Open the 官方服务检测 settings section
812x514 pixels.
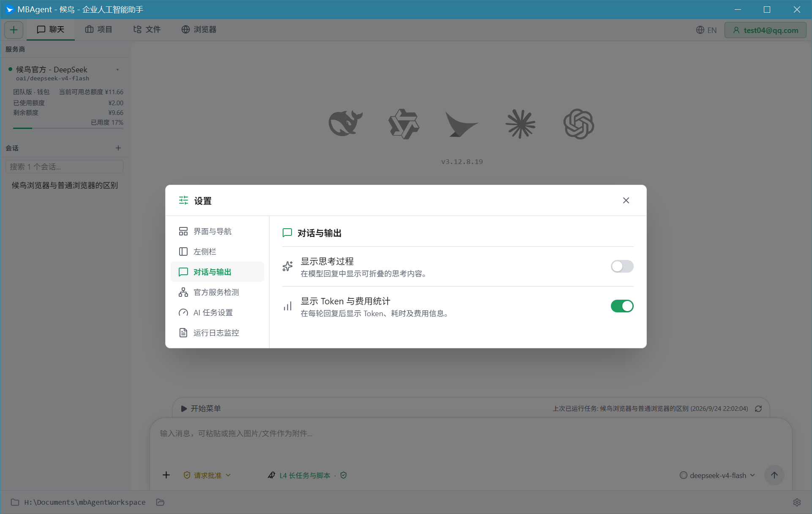217,292
